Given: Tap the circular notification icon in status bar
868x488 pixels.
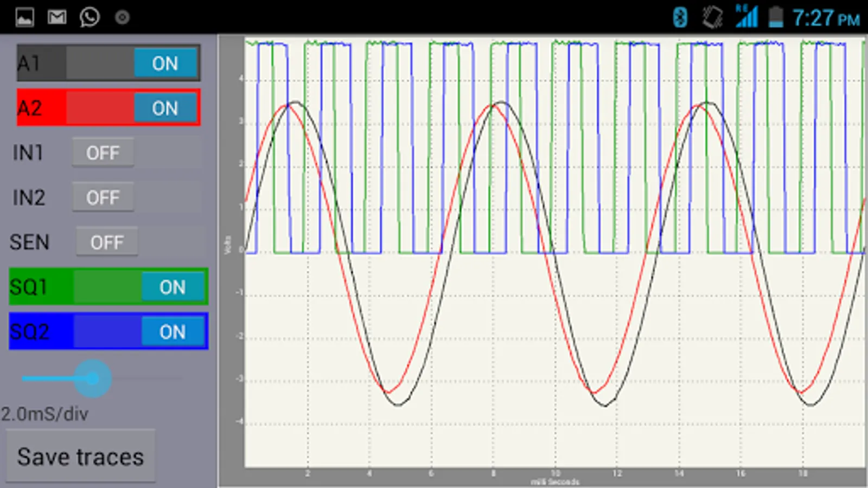Looking at the screenshot, I should pos(122,18).
